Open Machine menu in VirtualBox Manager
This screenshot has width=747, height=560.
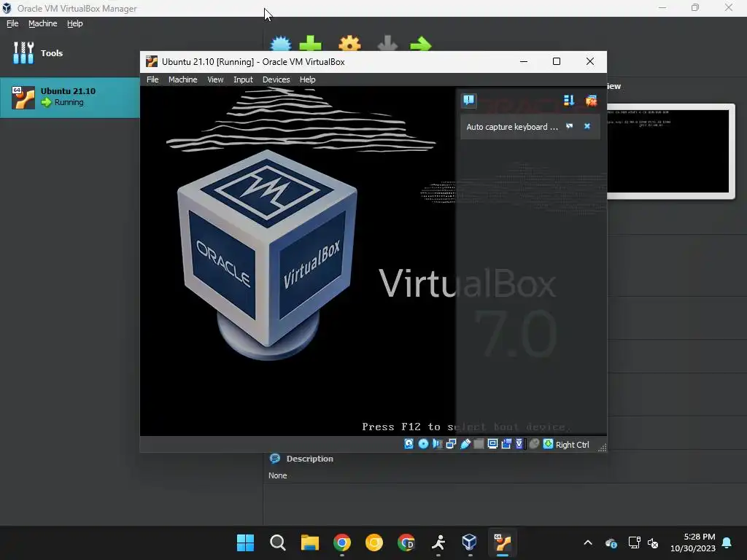coord(42,23)
